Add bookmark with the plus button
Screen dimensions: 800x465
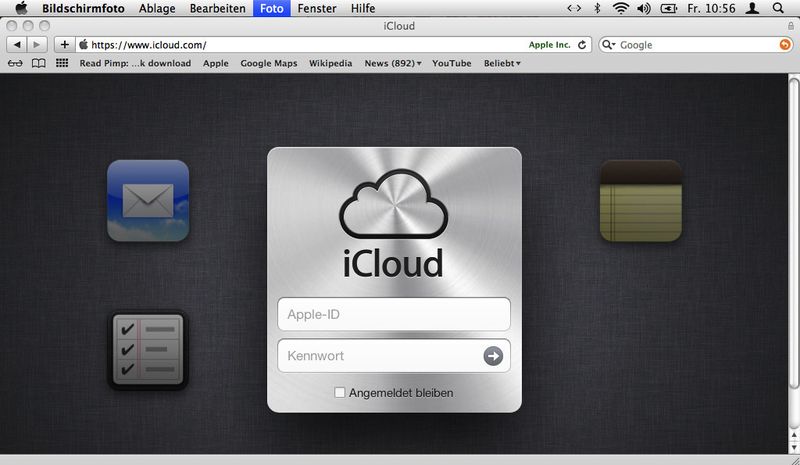point(64,44)
